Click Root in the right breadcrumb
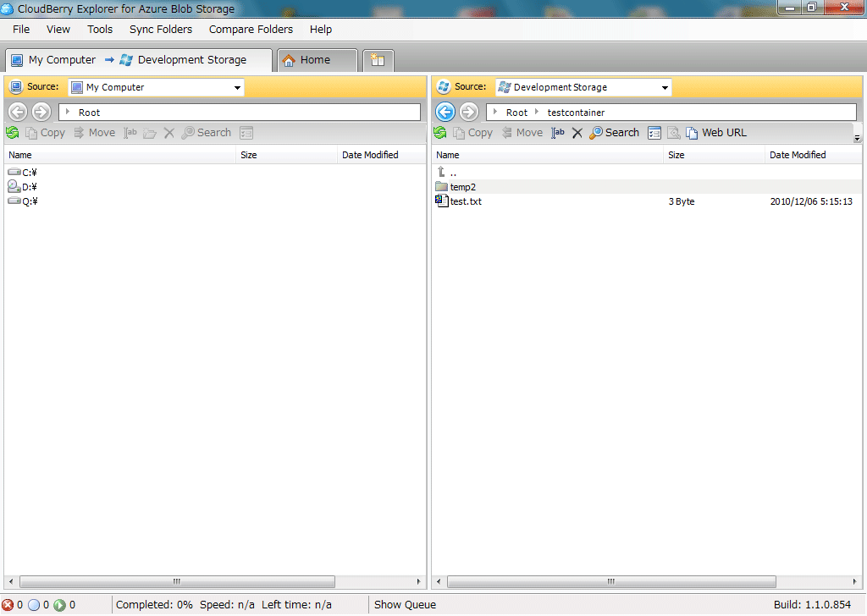Viewport: 867px width, 616px height. coord(516,113)
